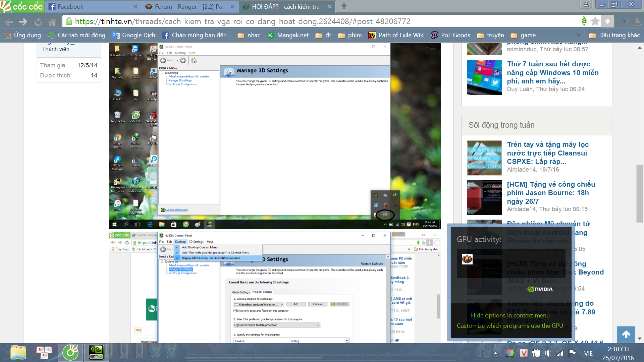Open the browser user profile button
This screenshot has width=644, height=362.
tap(586, 4)
